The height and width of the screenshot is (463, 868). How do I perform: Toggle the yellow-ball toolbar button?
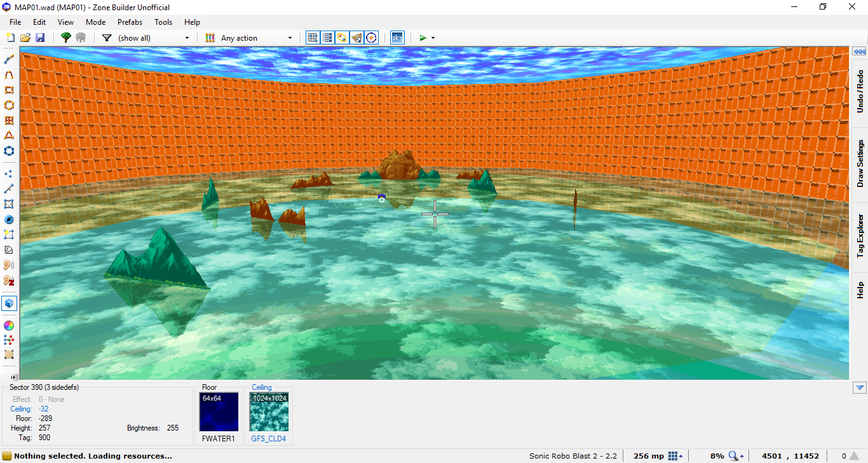tap(342, 38)
